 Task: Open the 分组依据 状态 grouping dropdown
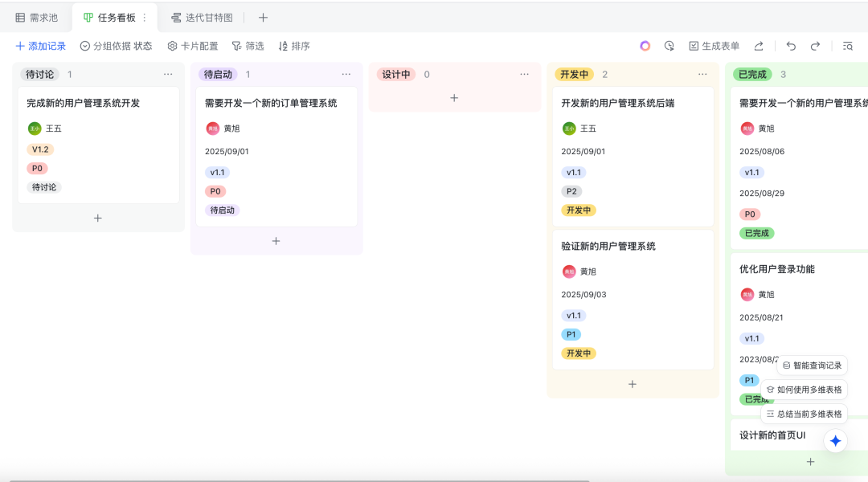(x=116, y=46)
